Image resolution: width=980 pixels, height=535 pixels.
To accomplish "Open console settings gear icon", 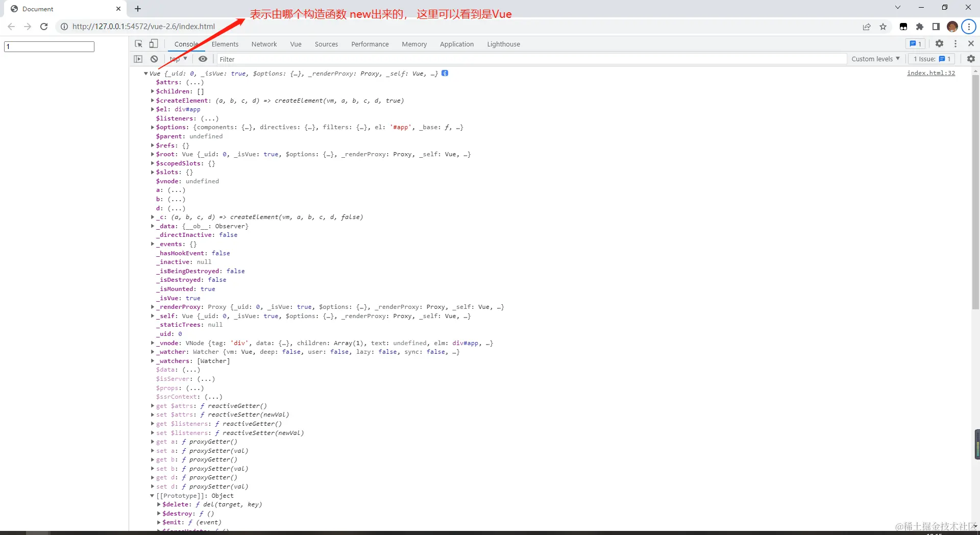I will point(971,59).
